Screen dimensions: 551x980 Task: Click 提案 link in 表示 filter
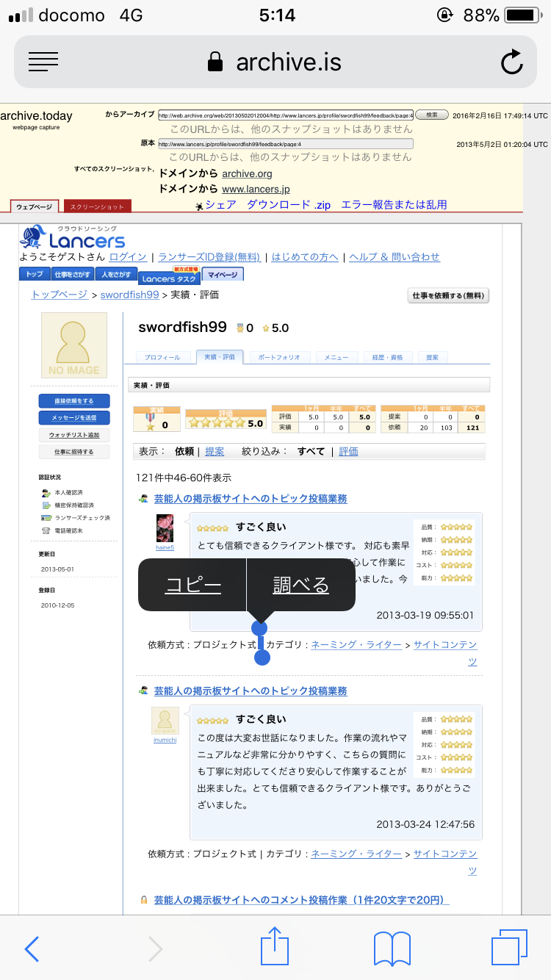click(215, 451)
